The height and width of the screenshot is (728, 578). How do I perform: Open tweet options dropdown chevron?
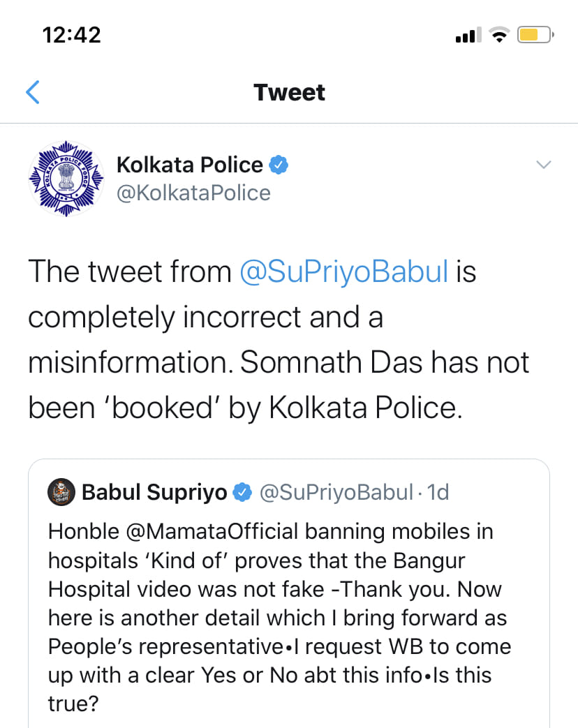543,165
